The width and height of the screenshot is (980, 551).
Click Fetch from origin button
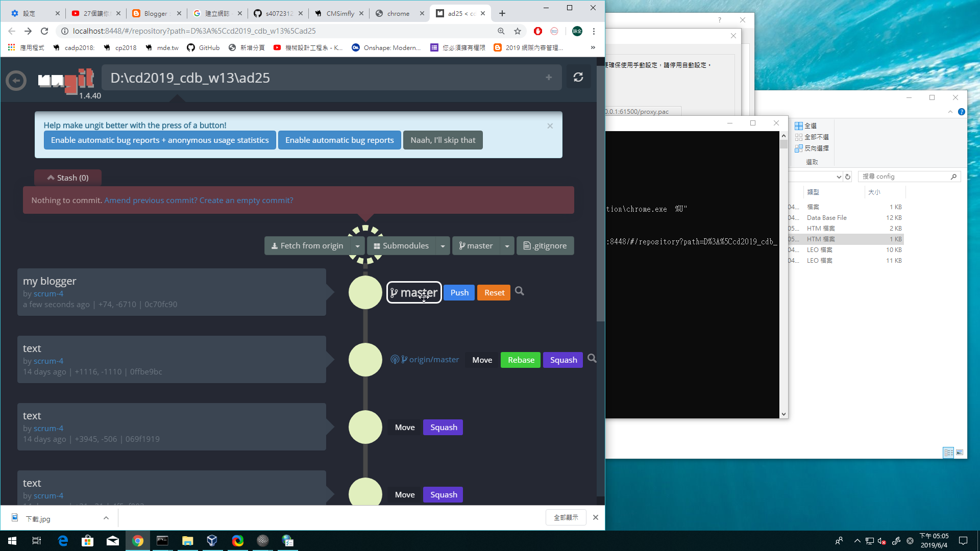pyautogui.click(x=307, y=246)
